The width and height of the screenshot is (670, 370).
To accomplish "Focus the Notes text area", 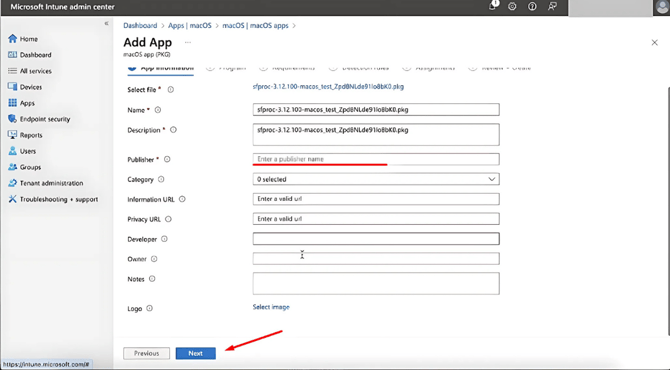I will [x=376, y=283].
